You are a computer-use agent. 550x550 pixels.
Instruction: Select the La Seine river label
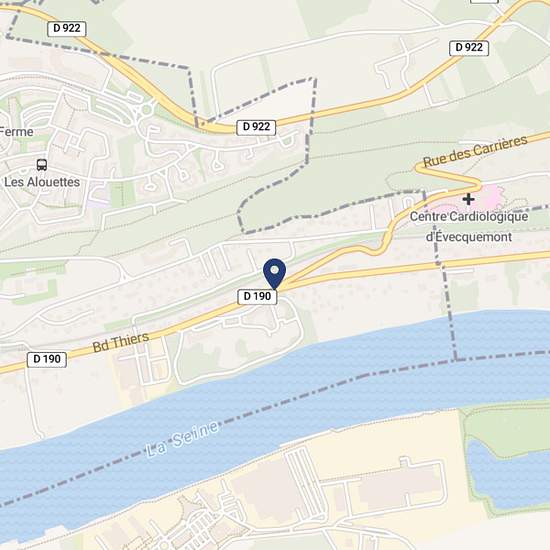(x=182, y=439)
